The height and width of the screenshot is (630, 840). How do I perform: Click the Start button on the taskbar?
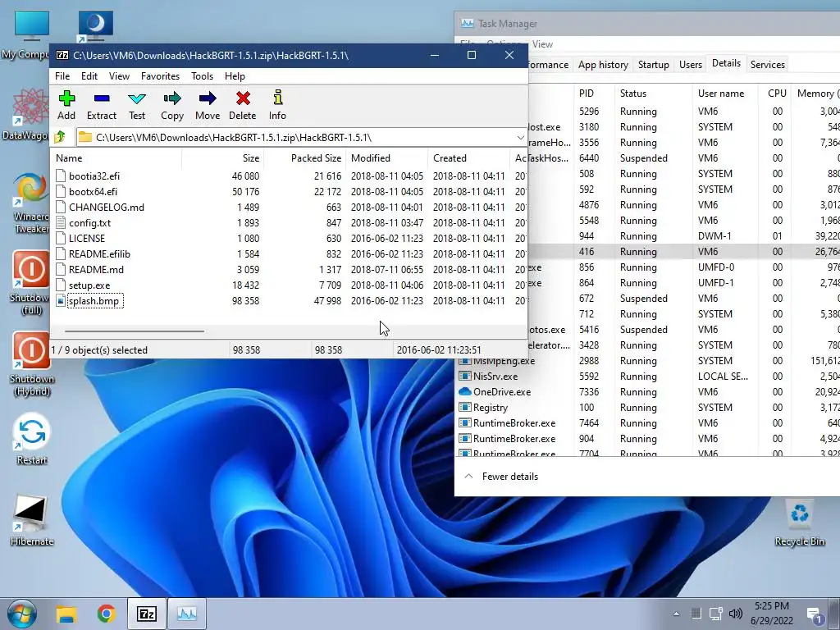21,614
